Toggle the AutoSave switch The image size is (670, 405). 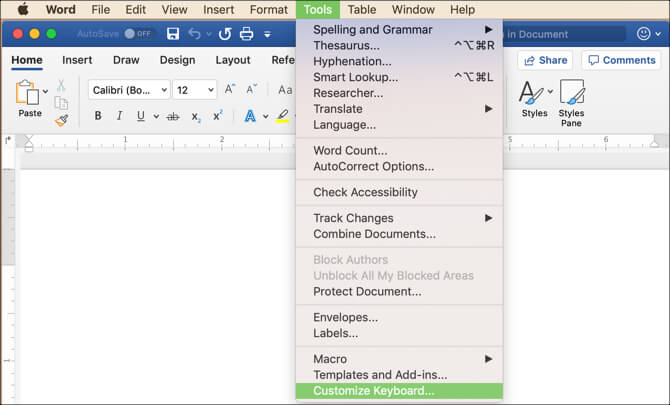tap(138, 34)
